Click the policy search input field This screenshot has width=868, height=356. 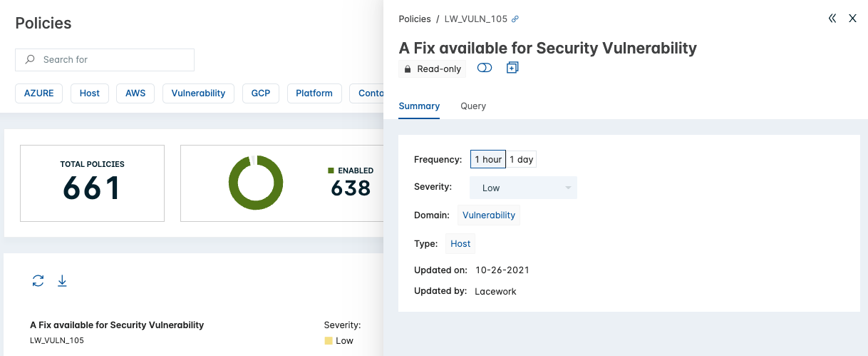tap(105, 60)
